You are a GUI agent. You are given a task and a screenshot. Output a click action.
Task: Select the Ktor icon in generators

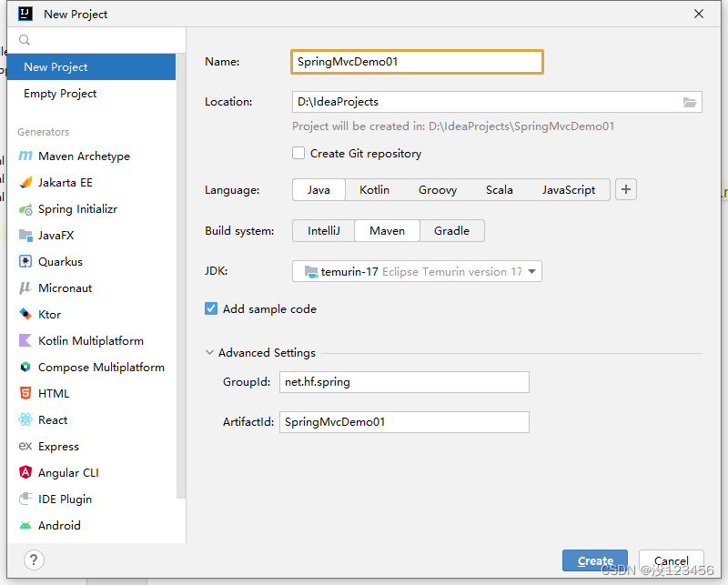click(25, 314)
